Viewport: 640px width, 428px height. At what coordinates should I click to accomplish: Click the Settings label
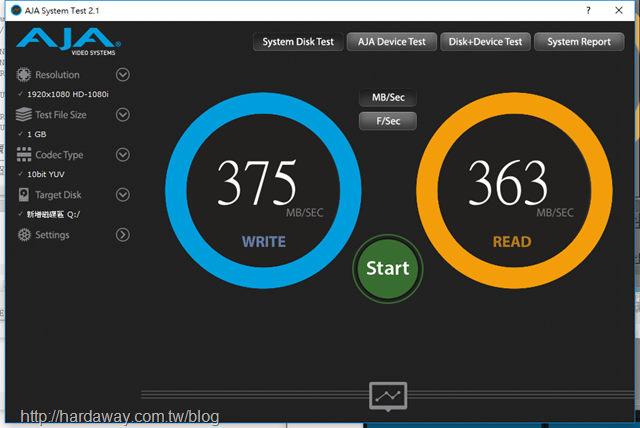(x=52, y=235)
